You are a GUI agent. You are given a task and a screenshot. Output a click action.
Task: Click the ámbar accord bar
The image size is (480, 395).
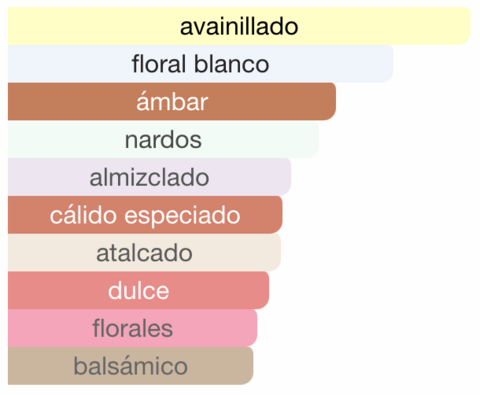(x=172, y=101)
